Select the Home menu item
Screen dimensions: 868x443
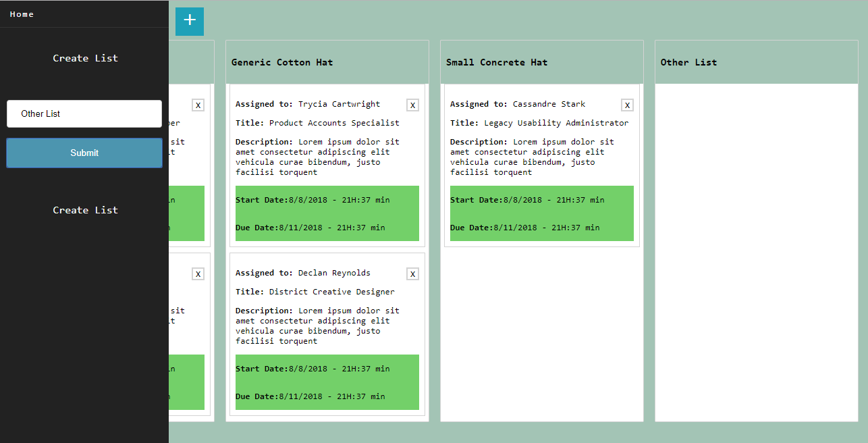tap(22, 14)
